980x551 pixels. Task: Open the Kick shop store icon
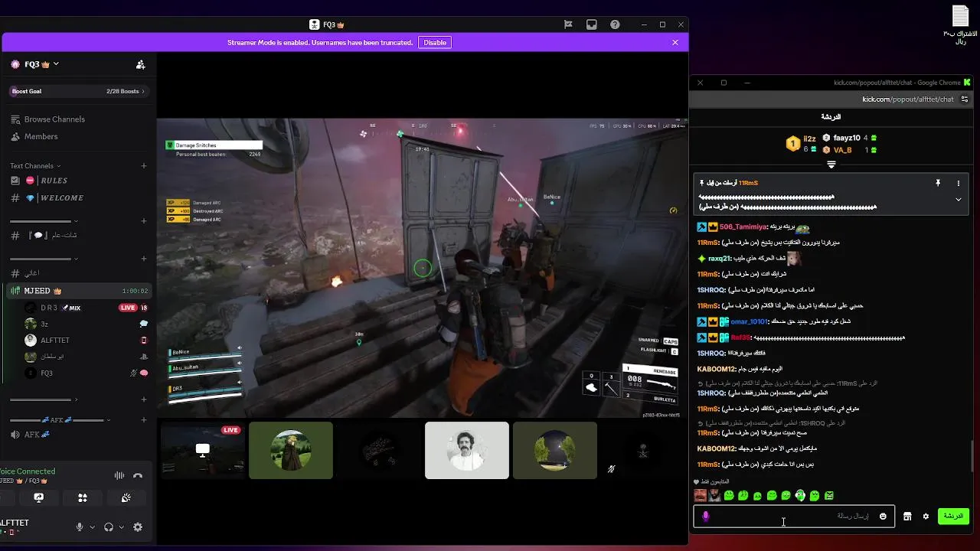[x=907, y=517]
